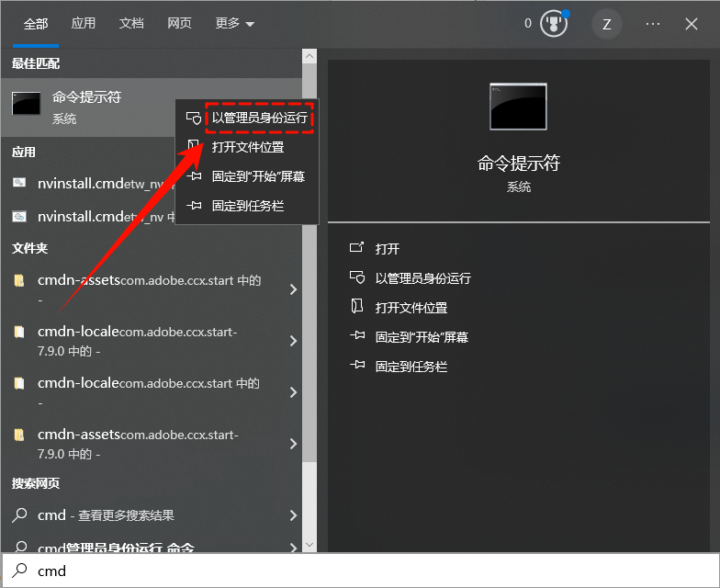Click magnifier icon in search box
Viewport: 720px width, 588px height.
point(19,571)
